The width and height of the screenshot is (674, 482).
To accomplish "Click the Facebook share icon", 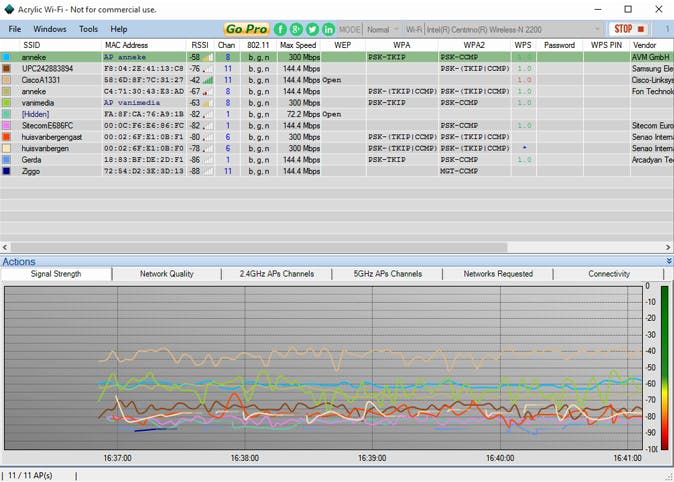I will [x=281, y=29].
